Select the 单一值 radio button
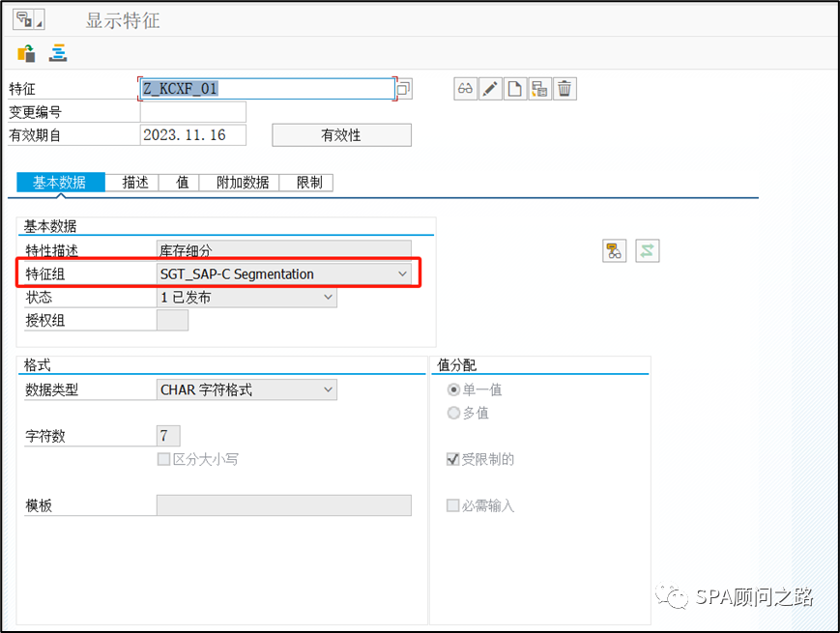 (453, 389)
